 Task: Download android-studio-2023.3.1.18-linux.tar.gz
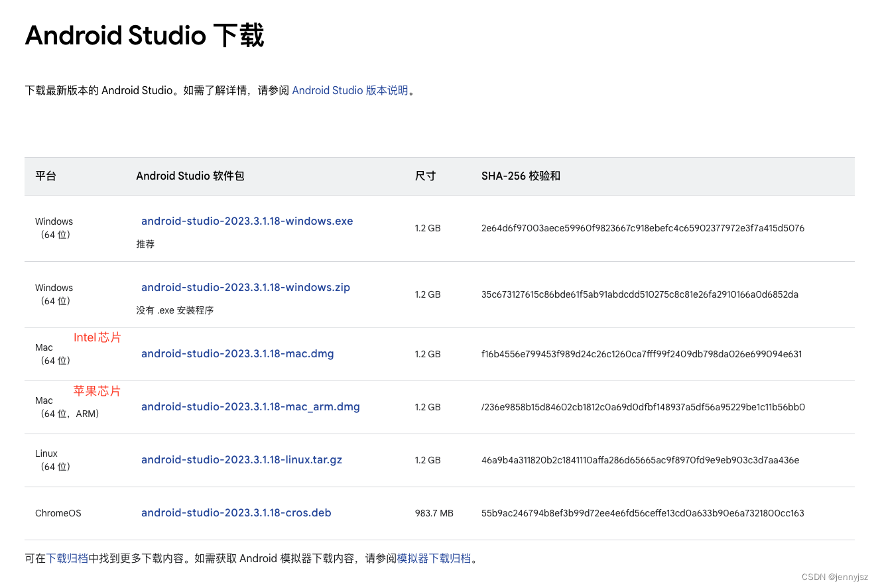(x=241, y=459)
